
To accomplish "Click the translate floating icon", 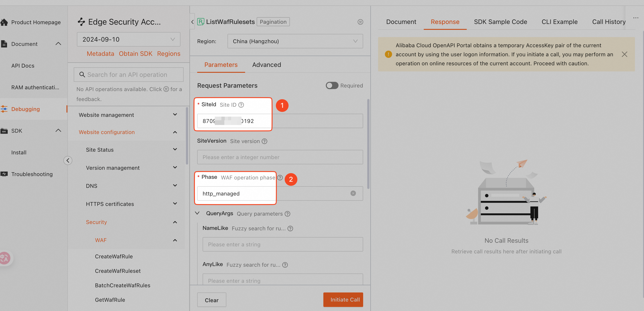I will pos(5,258).
